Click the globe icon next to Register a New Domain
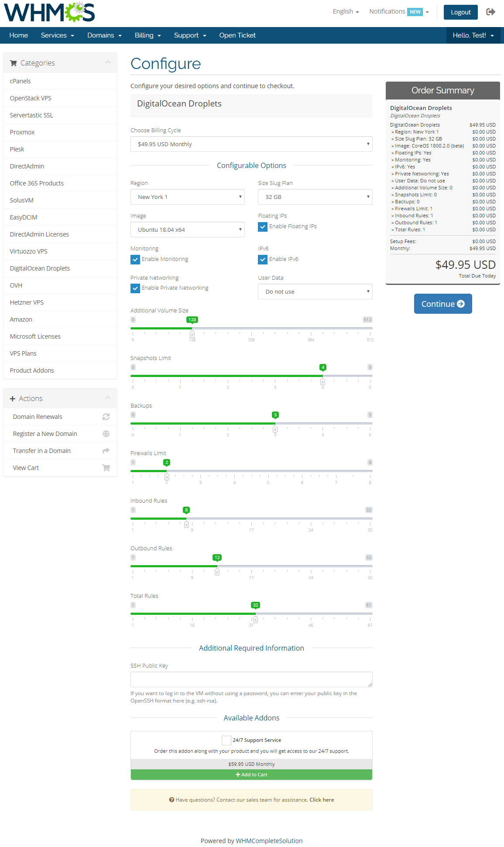This screenshot has height=847, width=504. point(106,434)
